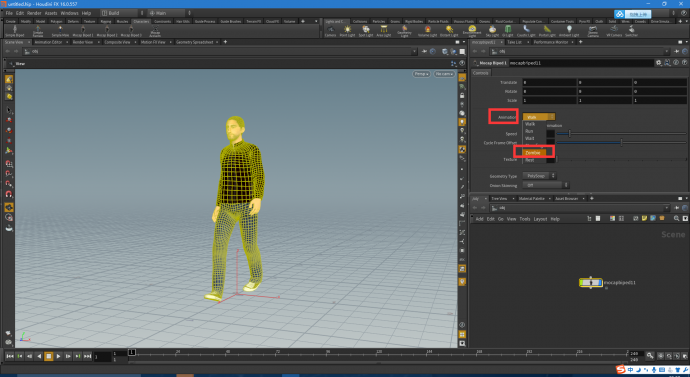This screenshot has height=377, width=690.
Task: Add a Camera from the shelf
Action: click(x=330, y=31)
